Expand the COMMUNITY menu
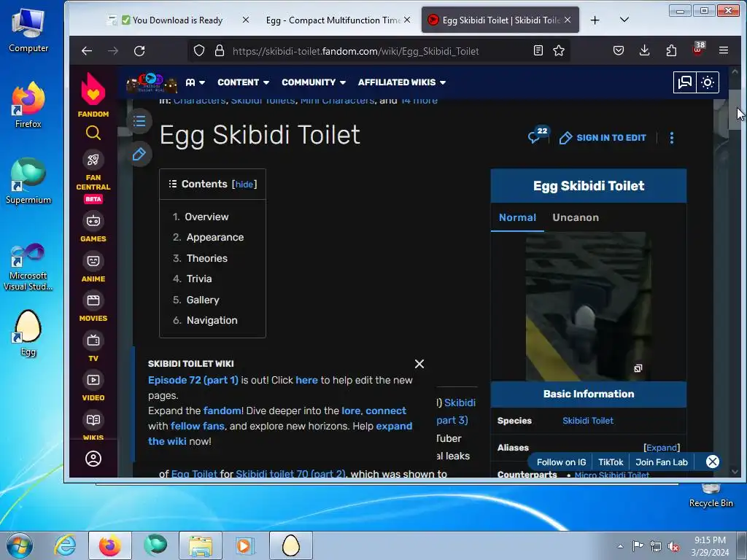747x560 pixels. pyautogui.click(x=313, y=82)
